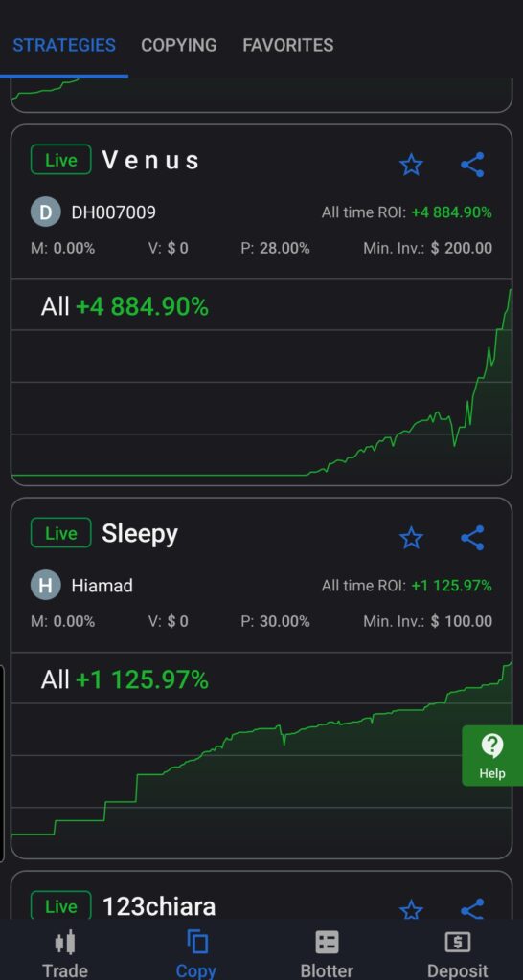523x980 pixels.
Task: Open the Sleepy strategy title
Action: click(140, 534)
